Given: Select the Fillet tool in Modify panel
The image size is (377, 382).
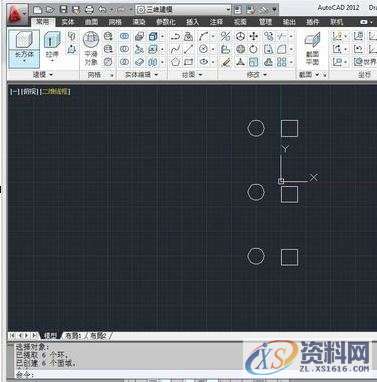Looking at the screenshot, I should (282, 49).
